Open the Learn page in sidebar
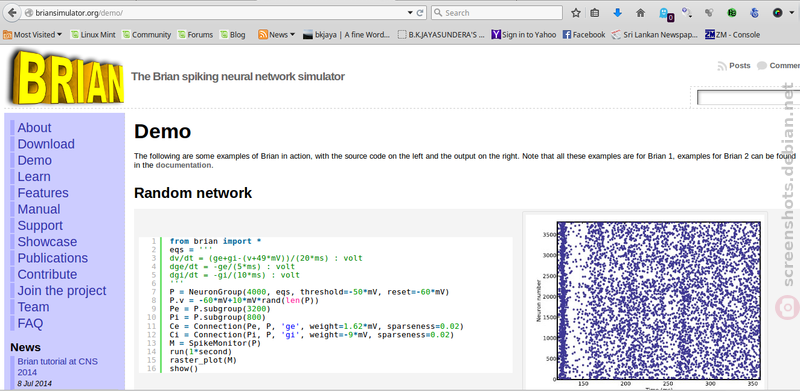This screenshot has width=800, height=391. point(34,177)
